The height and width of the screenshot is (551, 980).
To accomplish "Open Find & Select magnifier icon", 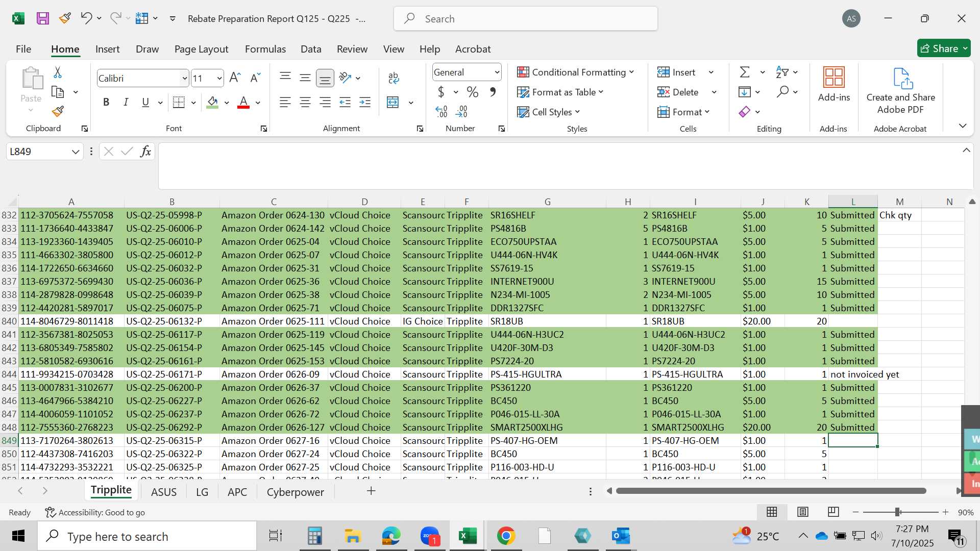I will click(x=782, y=92).
